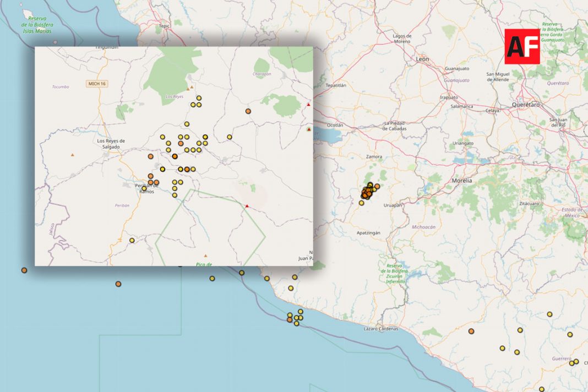Select the Ocotlán label
This screenshot has width=588, height=392.
click(335, 126)
